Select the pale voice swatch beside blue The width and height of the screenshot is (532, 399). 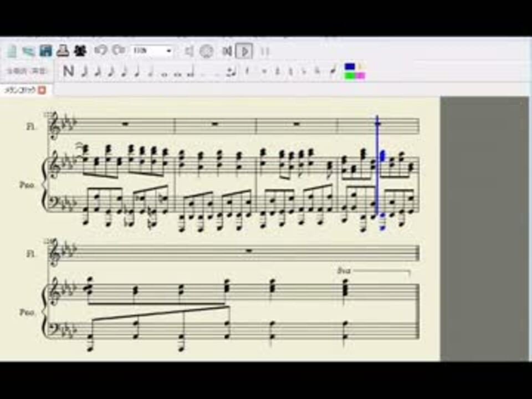coord(360,66)
